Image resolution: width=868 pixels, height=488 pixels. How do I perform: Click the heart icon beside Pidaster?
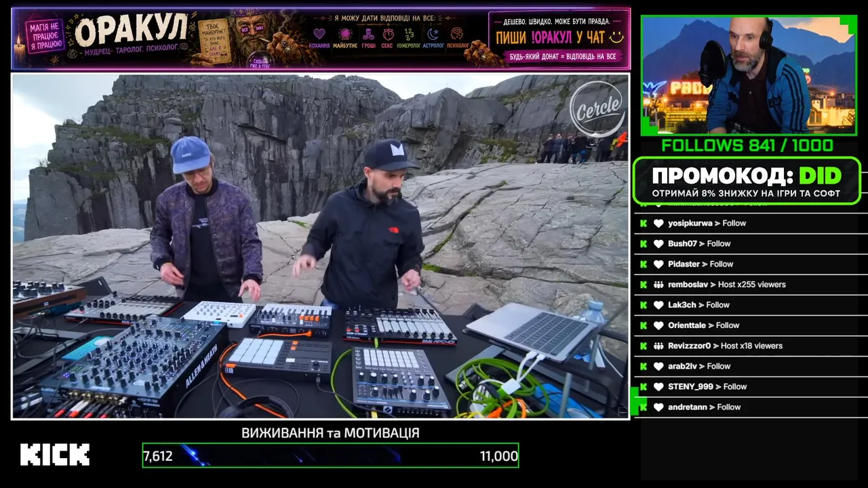pos(658,264)
